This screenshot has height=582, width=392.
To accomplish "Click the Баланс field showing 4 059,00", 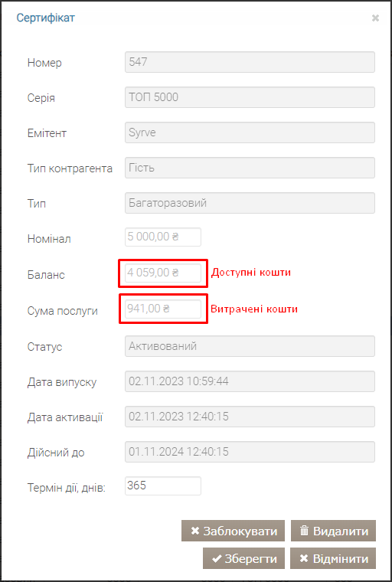I will click(163, 273).
